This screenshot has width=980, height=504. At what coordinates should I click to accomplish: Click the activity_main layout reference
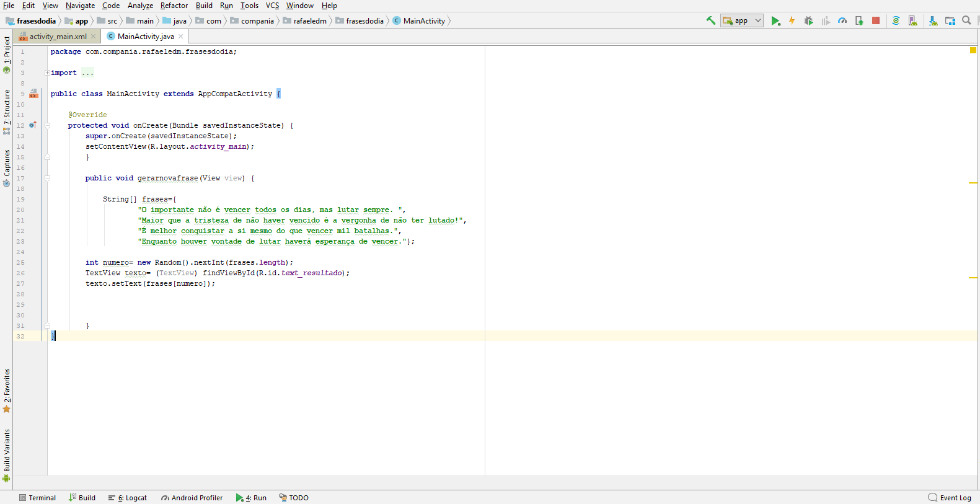[218, 147]
